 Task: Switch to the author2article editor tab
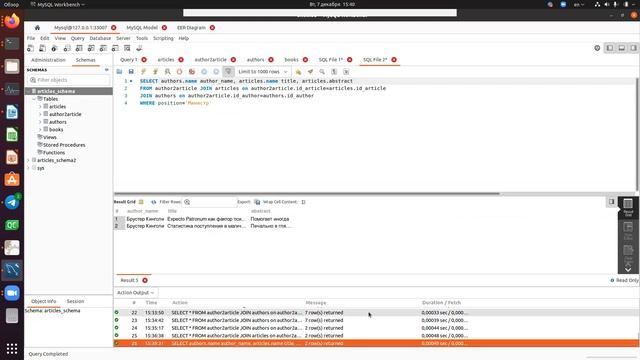[211, 60]
